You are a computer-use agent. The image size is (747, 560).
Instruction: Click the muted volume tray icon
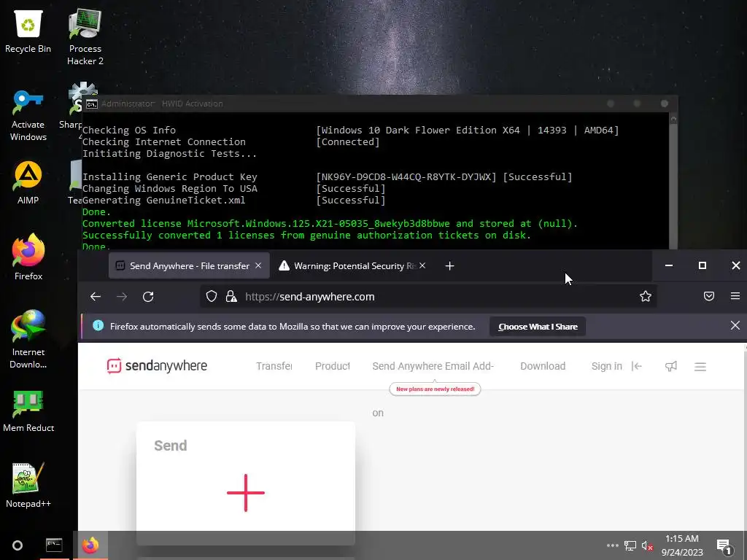[x=647, y=546]
